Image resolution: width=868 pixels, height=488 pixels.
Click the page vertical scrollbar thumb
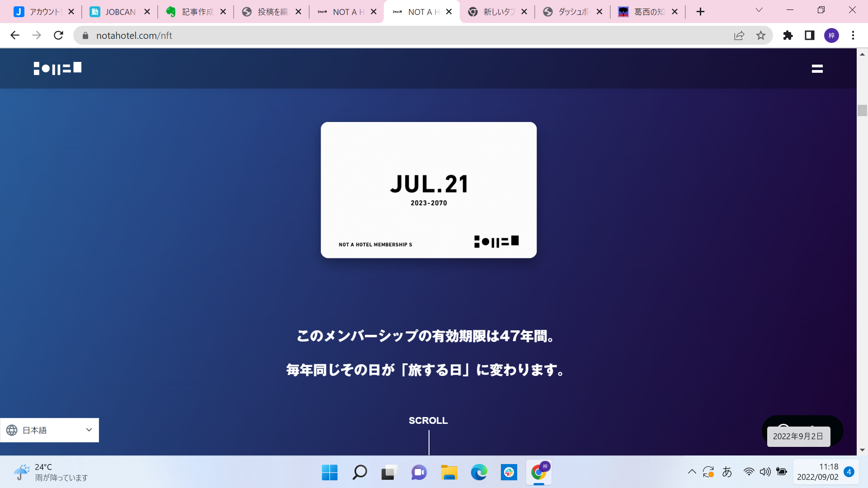[x=862, y=110]
